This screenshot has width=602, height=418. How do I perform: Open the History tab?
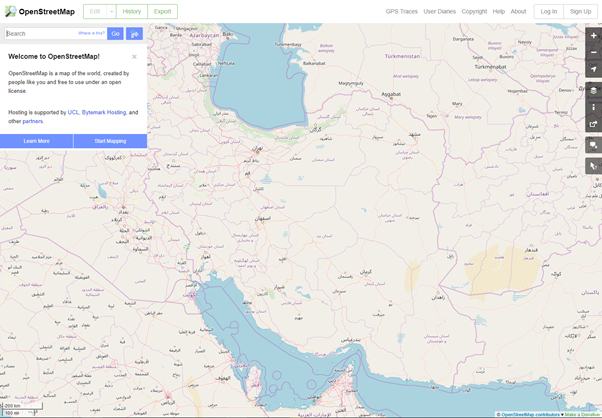tap(132, 12)
